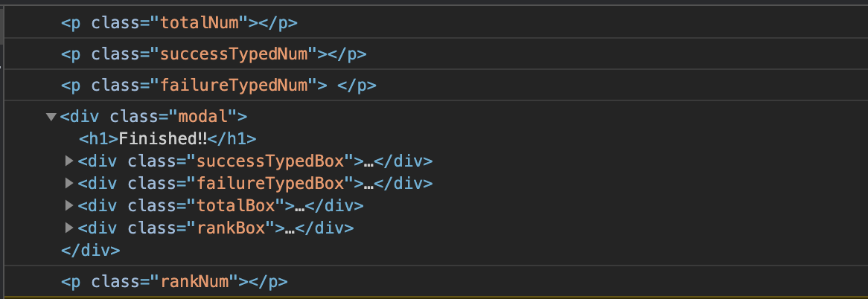Click the "rankBox" class value
The image size is (868, 299).
pyautogui.click(x=231, y=228)
